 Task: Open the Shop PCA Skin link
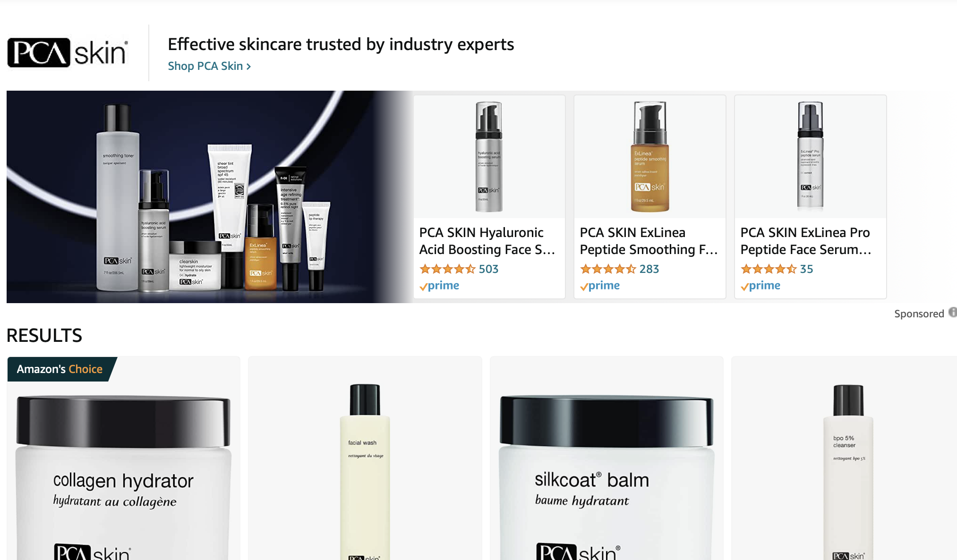[x=209, y=66]
